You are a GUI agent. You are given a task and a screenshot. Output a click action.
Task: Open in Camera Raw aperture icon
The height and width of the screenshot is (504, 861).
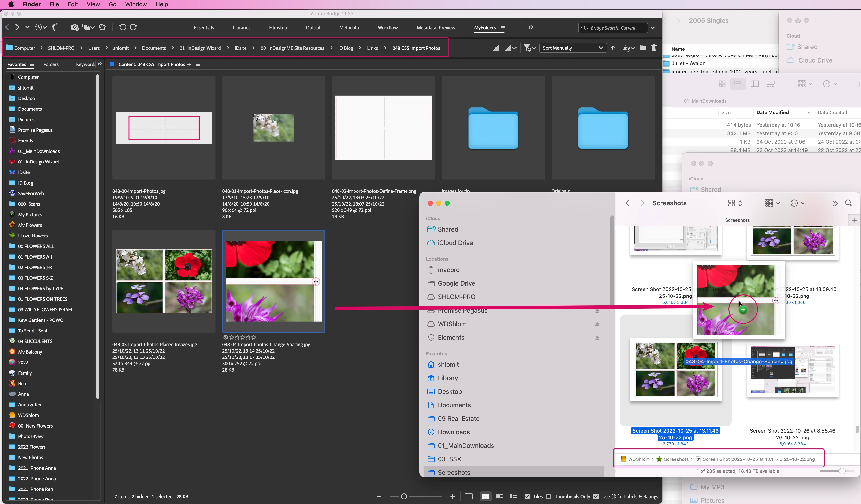click(x=102, y=27)
